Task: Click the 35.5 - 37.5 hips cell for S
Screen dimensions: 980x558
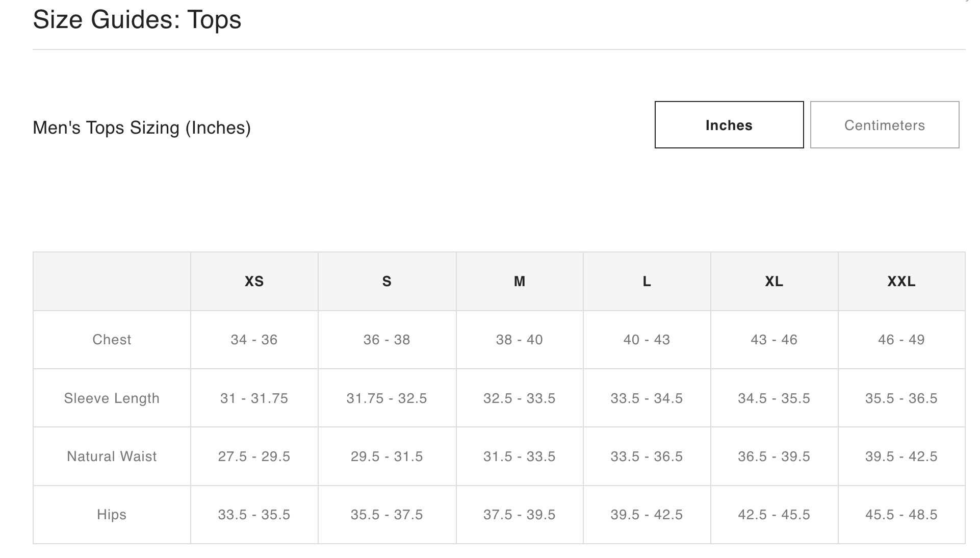Action: click(x=386, y=515)
